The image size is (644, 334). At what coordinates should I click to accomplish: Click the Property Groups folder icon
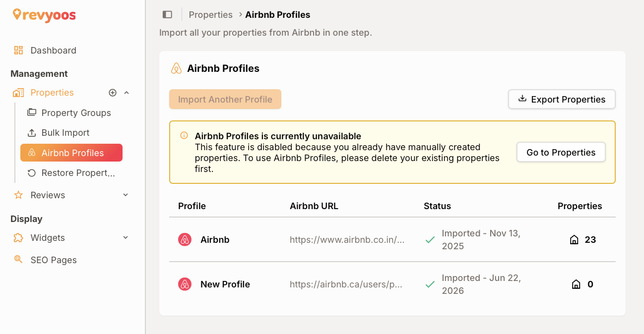[x=32, y=112]
